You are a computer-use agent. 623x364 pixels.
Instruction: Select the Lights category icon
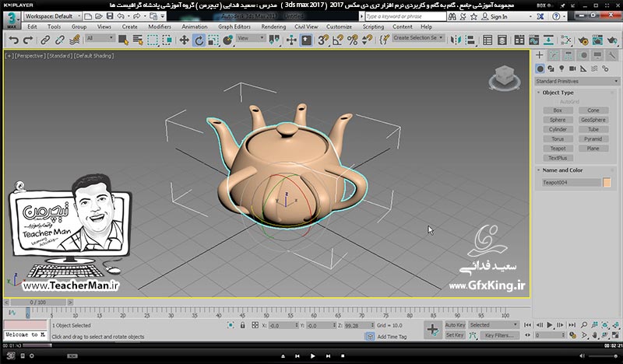561,68
